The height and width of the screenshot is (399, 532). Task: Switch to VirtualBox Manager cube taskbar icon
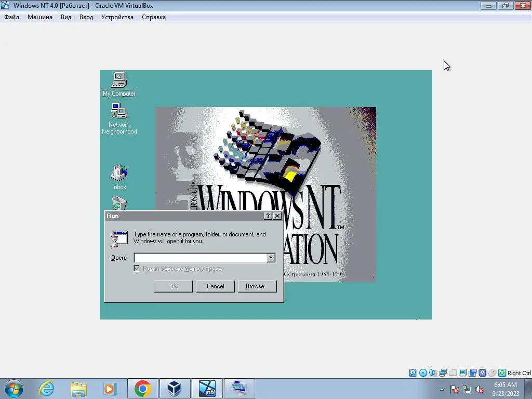tap(175, 389)
